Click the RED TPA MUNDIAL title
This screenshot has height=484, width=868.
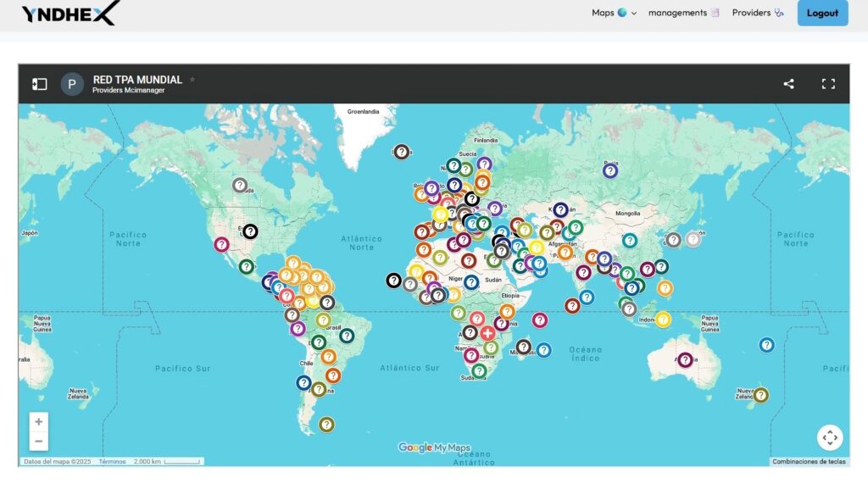pos(137,80)
